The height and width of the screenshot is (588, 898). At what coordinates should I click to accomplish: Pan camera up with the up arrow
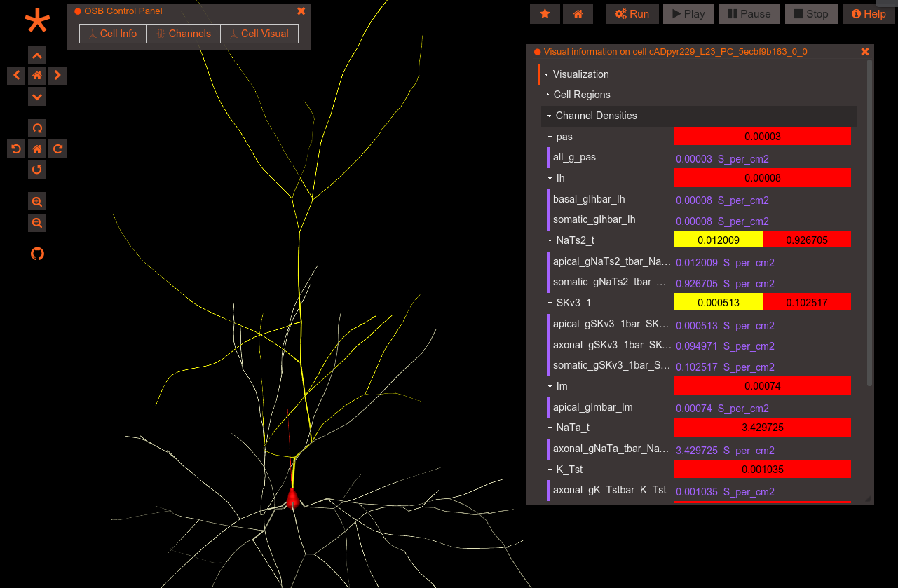37,55
